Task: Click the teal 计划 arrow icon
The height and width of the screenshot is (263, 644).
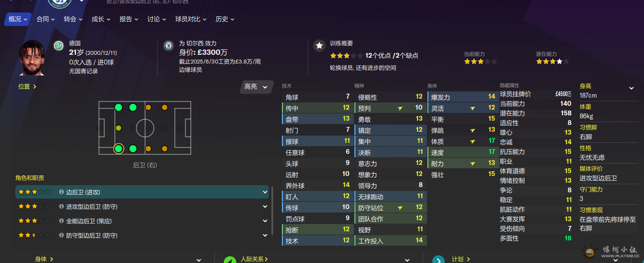Action: (x=438, y=260)
